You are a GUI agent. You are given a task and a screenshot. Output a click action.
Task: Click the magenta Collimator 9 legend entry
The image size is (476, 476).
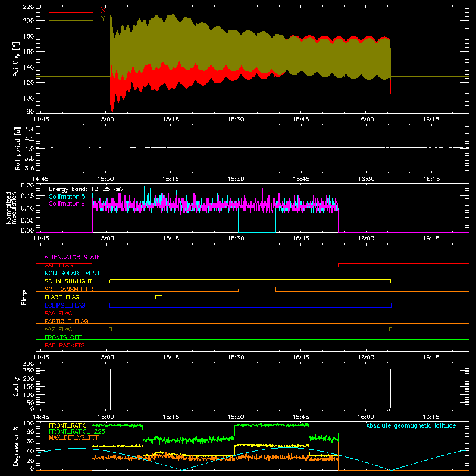pos(67,203)
